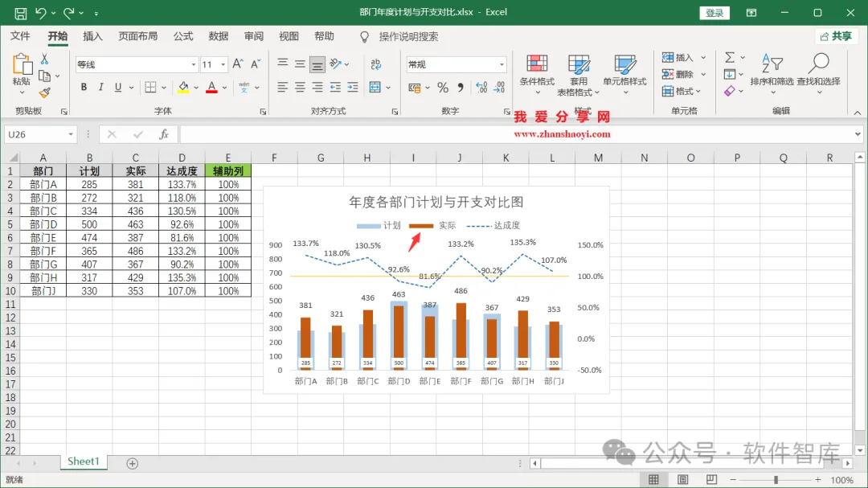Click the Save icon in the title bar
The width and height of the screenshot is (868, 488).
(x=20, y=12)
